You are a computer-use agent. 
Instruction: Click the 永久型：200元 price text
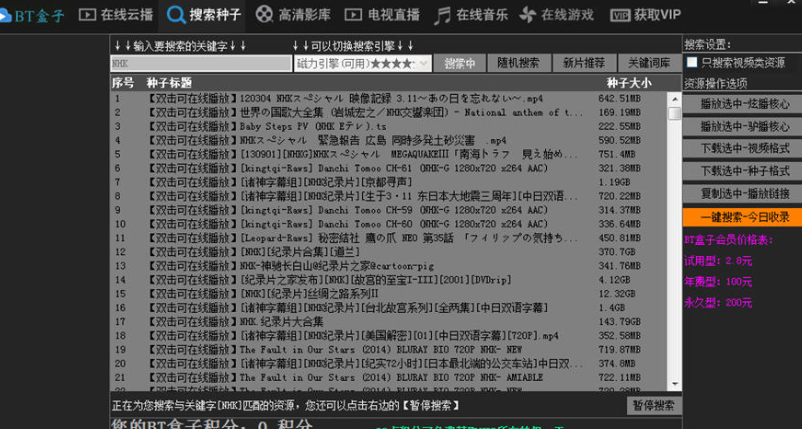[718, 303]
